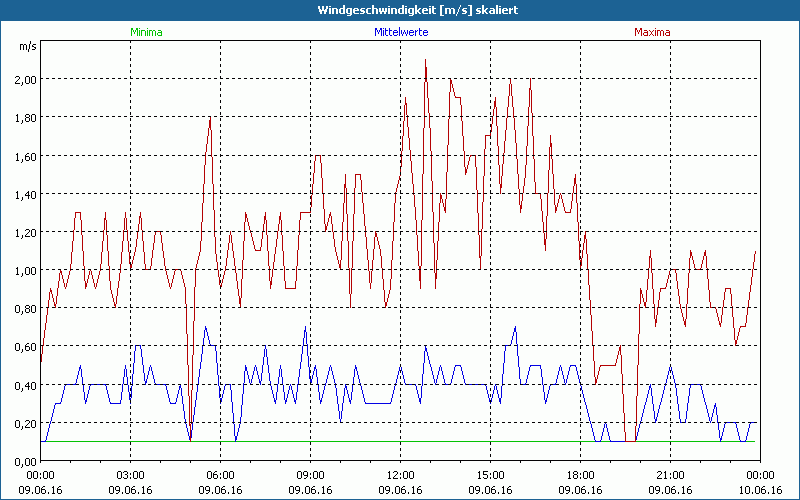
Task: Click the 0,80 y-axis value label
Action: pyautogui.click(x=24, y=309)
